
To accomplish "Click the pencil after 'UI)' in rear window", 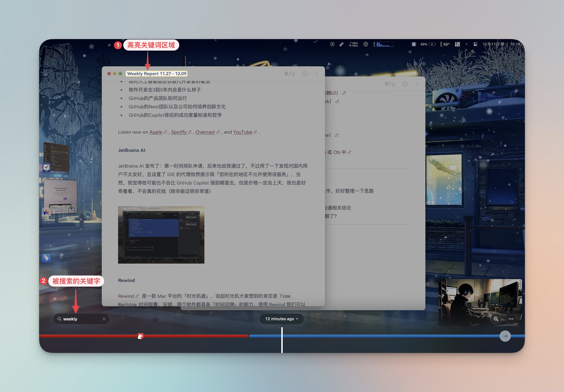I will click(x=344, y=93).
